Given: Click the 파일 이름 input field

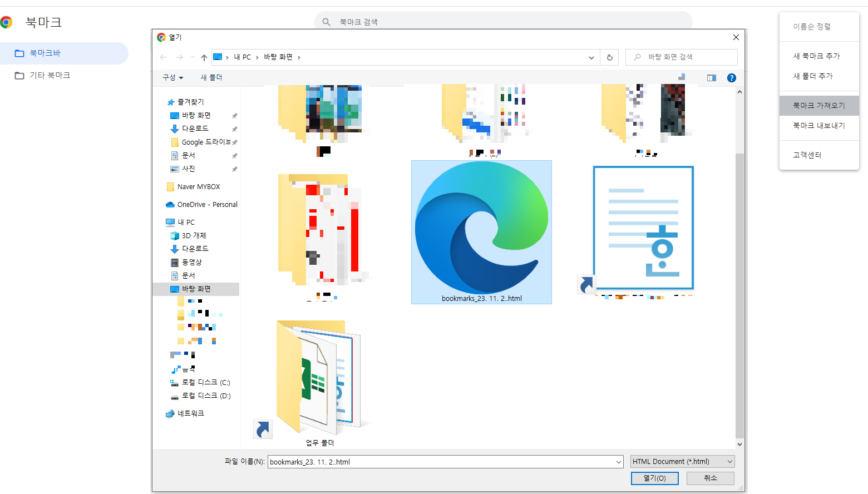Looking at the screenshot, I should (x=445, y=462).
